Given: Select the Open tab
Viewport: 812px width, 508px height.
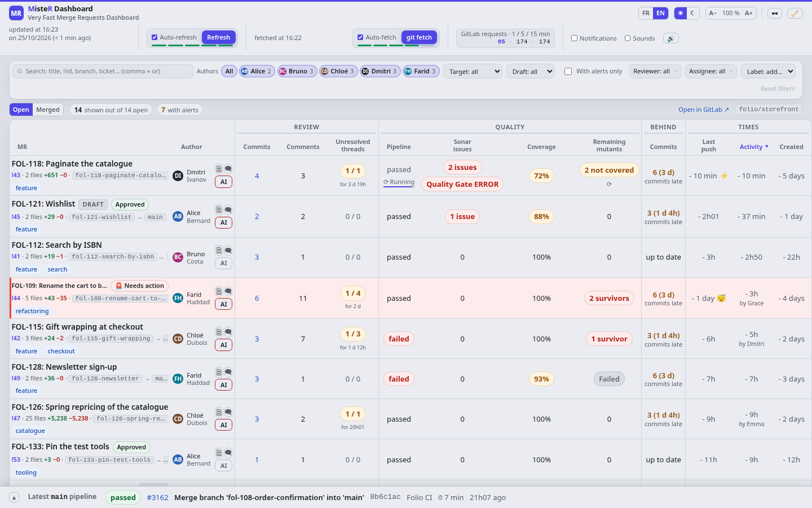Looking at the screenshot, I should (21, 110).
